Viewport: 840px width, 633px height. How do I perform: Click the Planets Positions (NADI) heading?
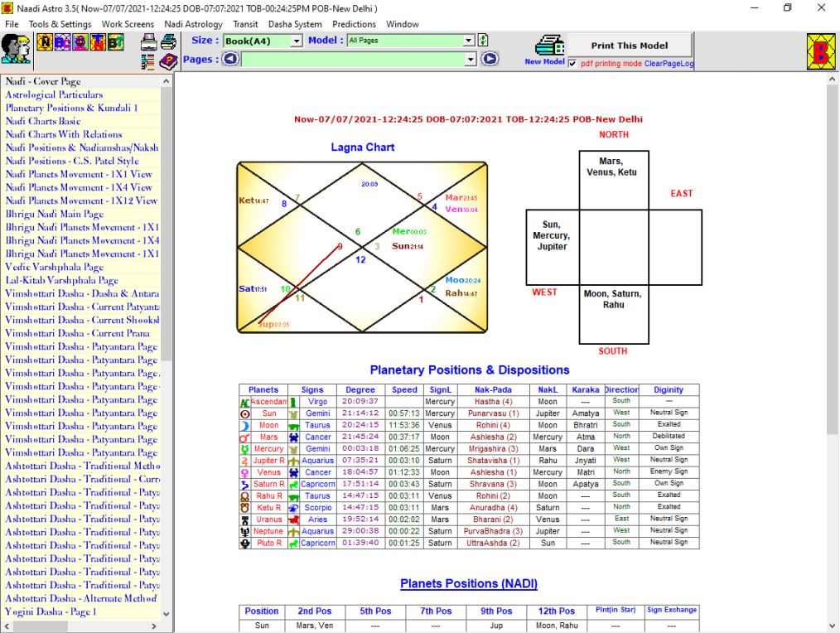(469, 583)
